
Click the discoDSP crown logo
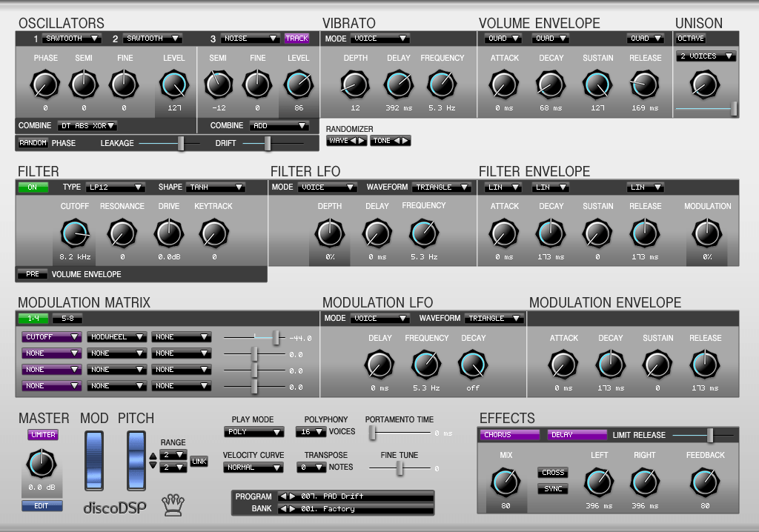coord(172,505)
